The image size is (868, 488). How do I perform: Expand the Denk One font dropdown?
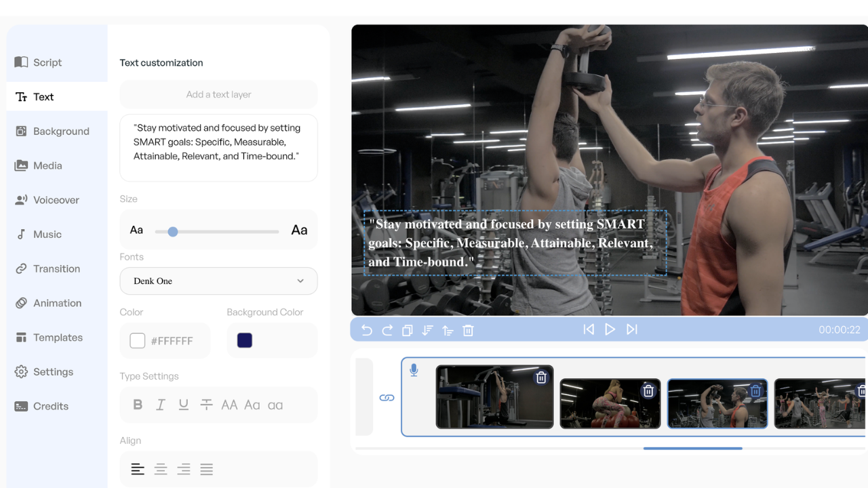[x=218, y=281]
